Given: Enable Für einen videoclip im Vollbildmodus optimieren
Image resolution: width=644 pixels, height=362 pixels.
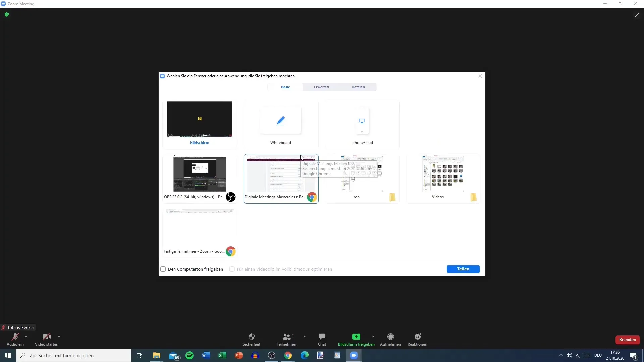Looking at the screenshot, I should (x=232, y=269).
